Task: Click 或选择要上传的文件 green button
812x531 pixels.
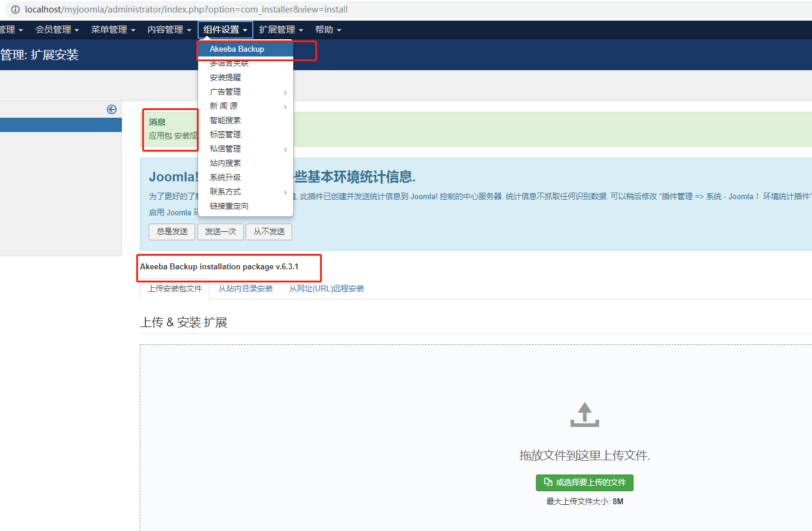Action: click(585, 482)
